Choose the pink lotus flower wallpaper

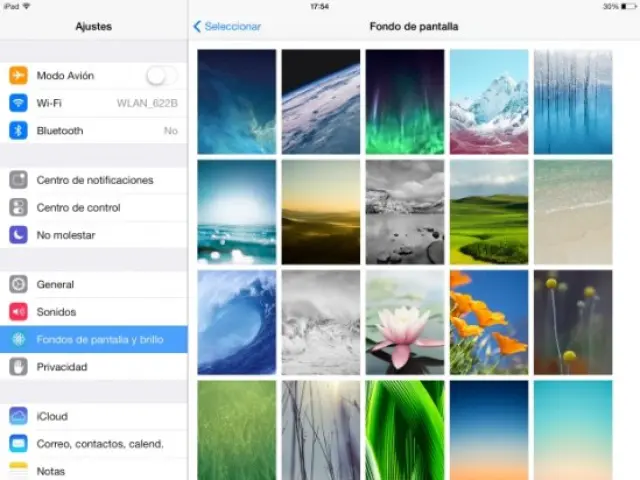(x=404, y=322)
